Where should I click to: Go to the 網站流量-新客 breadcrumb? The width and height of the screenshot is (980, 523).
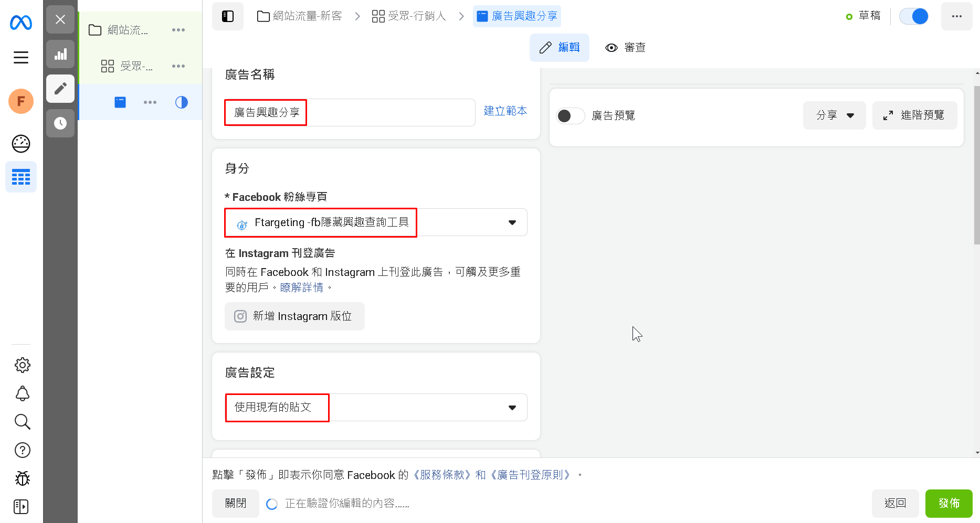click(299, 16)
